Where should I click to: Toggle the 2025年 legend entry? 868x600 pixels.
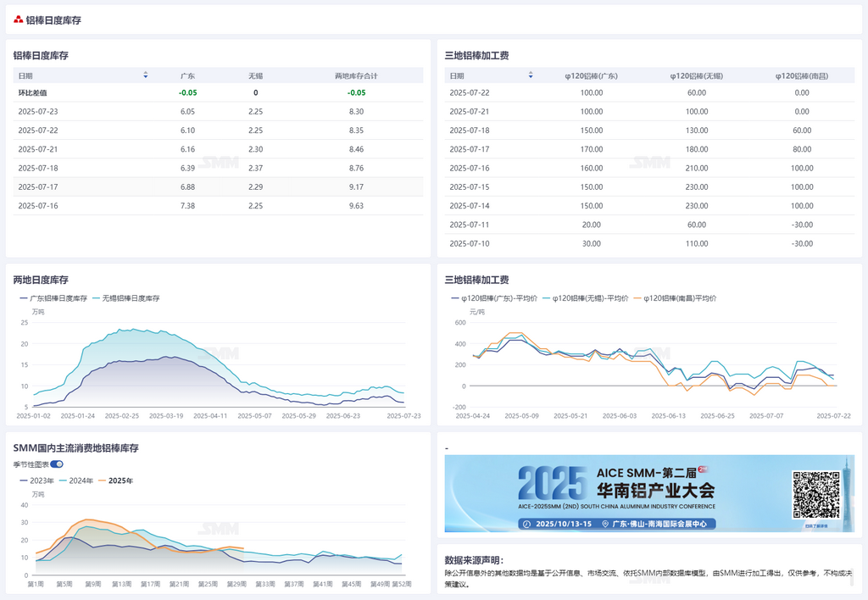[x=116, y=481]
